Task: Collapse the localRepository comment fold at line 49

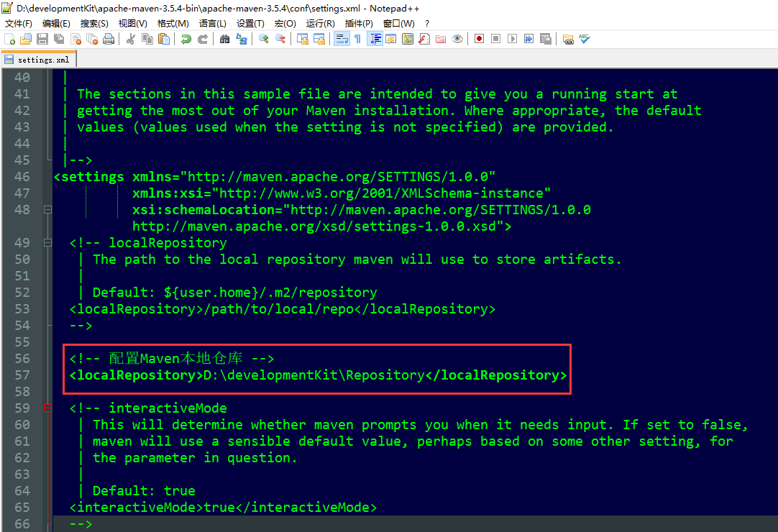Action: click(48, 243)
